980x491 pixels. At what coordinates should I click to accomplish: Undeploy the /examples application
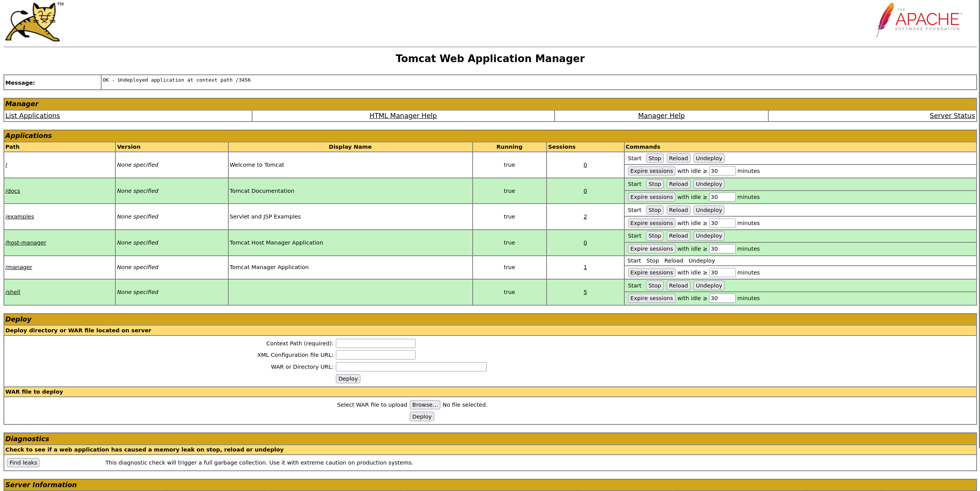point(708,210)
